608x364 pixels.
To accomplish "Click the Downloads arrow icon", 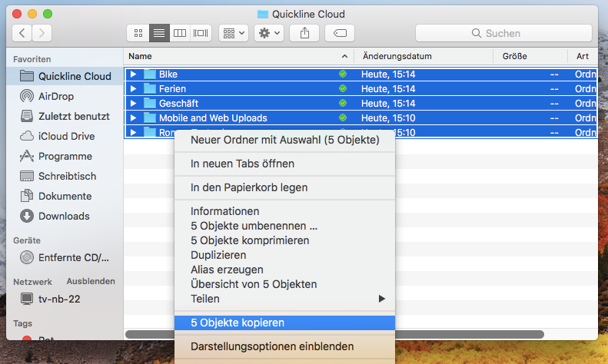I will (27, 216).
